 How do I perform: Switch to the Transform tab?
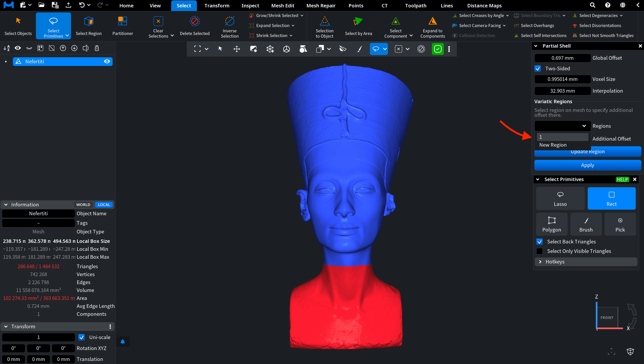[217, 6]
